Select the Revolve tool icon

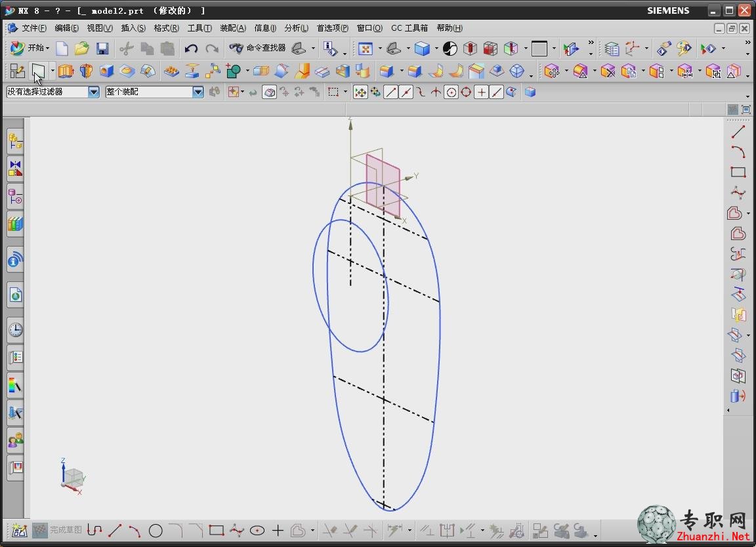[86, 71]
